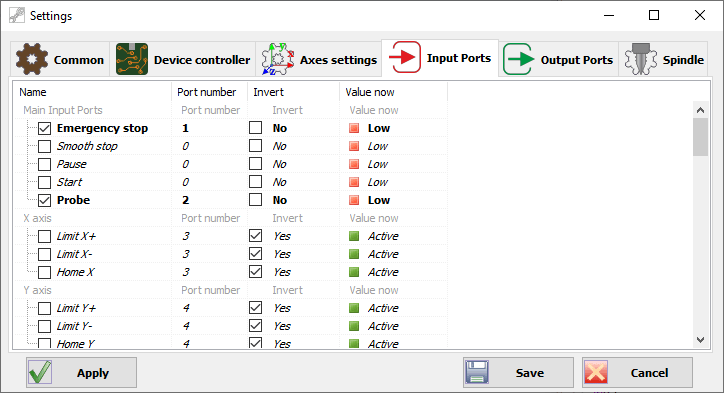Toggle Invert checkbox for Smooth stop
The image size is (724, 393).
[255, 145]
